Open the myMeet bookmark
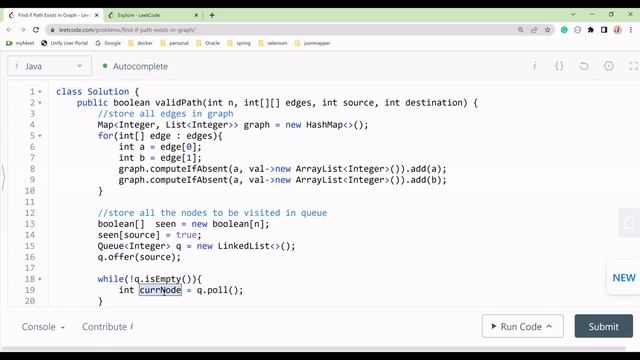 click(20, 43)
